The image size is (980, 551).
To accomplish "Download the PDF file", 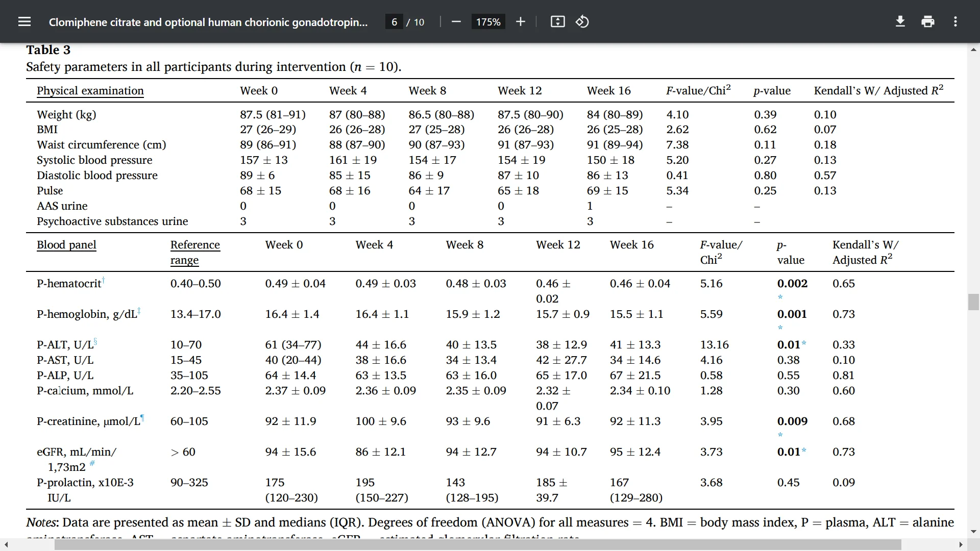I will click(x=900, y=21).
